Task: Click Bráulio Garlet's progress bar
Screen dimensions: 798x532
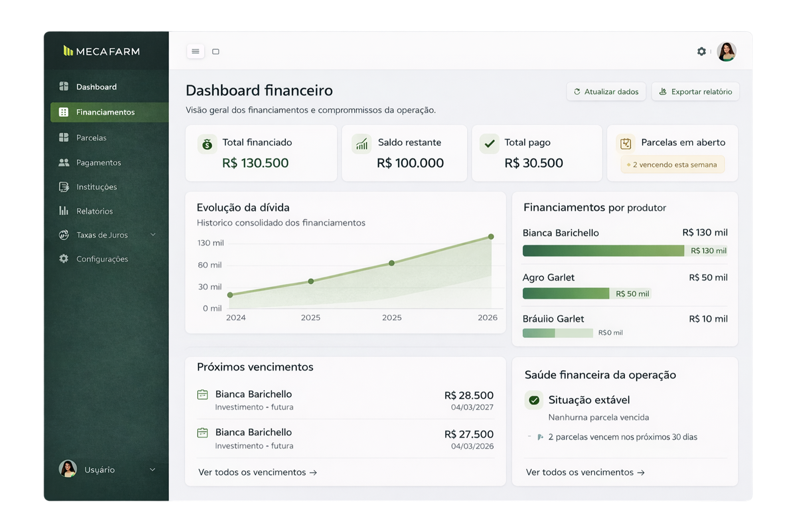Action: pos(558,333)
